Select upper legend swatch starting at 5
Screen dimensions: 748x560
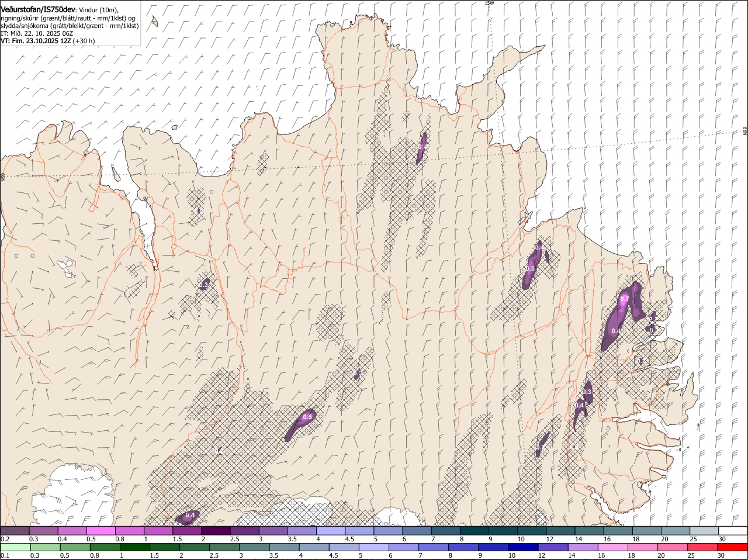pos(388,531)
